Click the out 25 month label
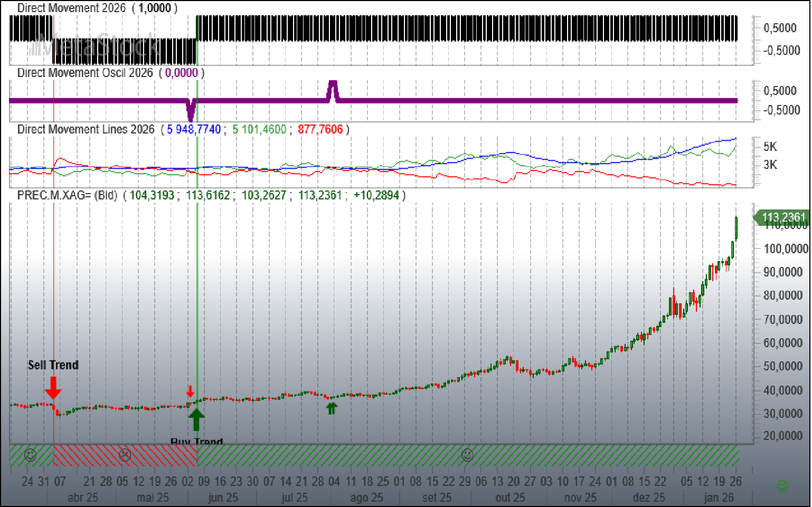812x507 pixels. pos(510,498)
